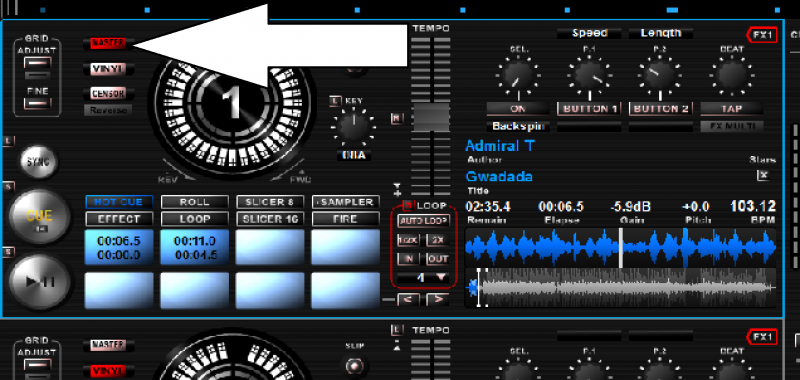This screenshot has width=800, height=380.
Task: Click the star rating X icon
Action: [763, 175]
